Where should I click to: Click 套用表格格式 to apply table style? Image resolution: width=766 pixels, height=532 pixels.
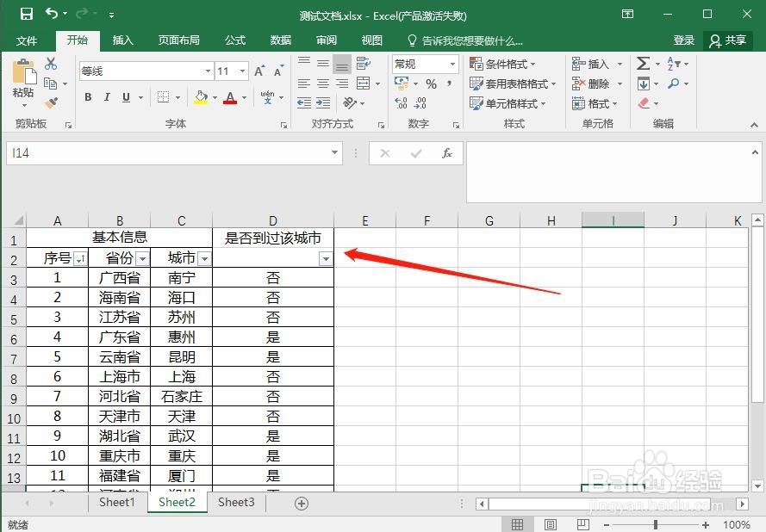click(514, 84)
